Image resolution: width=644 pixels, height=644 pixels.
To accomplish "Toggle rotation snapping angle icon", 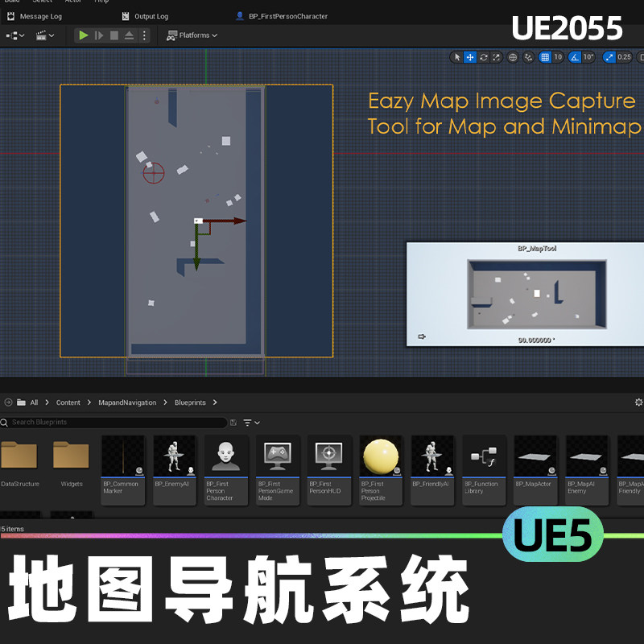I will (x=574, y=57).
